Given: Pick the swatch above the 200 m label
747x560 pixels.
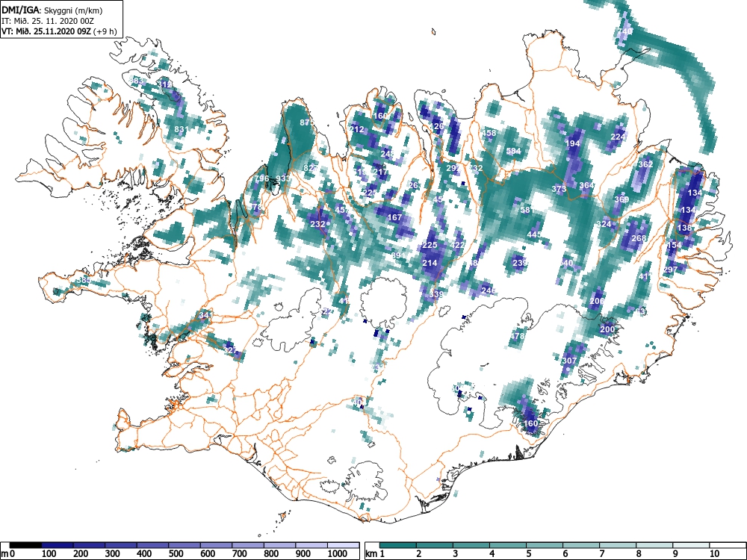Looking at the screenshot, I should pyautogui.click(x=89, y=545).
